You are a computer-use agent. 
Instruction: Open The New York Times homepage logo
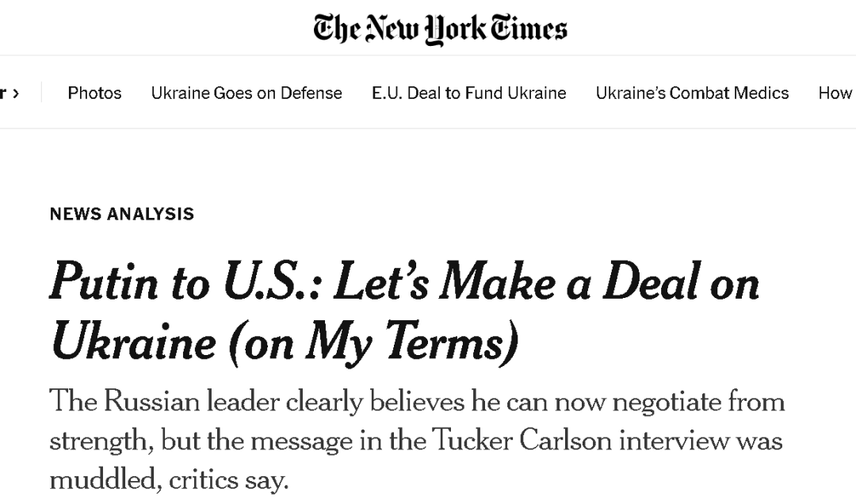click(440, 29)
